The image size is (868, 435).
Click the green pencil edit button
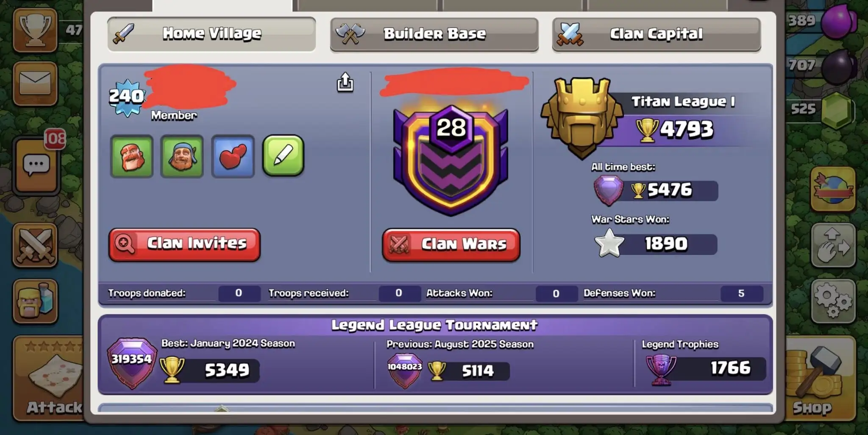[x=283, y=156]
